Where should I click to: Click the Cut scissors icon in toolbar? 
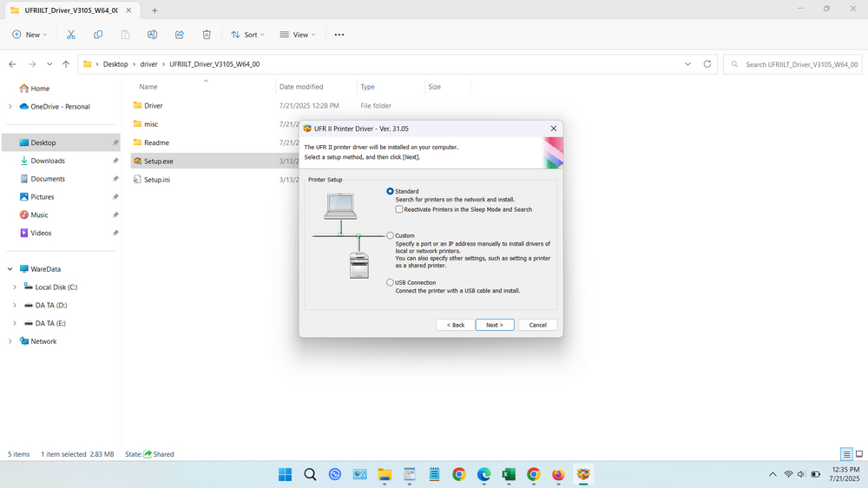click(71, 35)
